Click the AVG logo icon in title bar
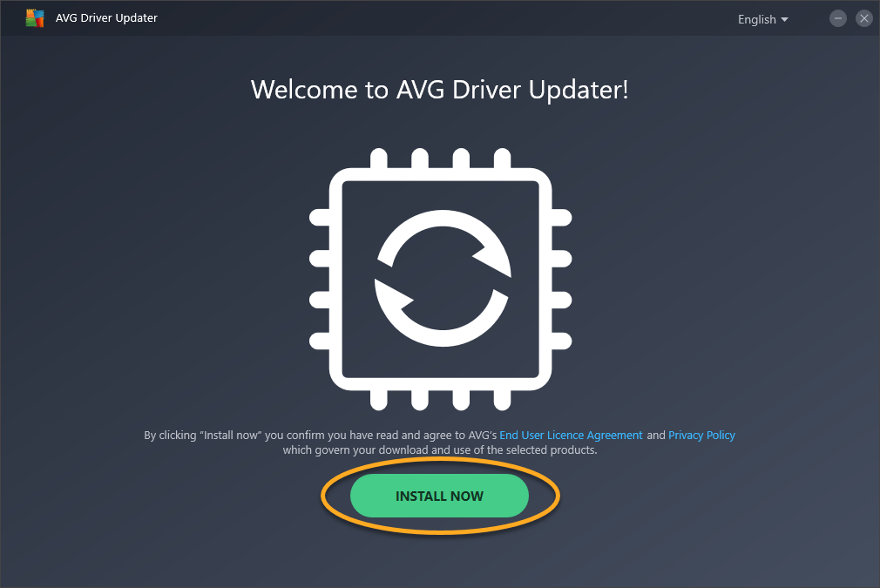 (35, 18)
